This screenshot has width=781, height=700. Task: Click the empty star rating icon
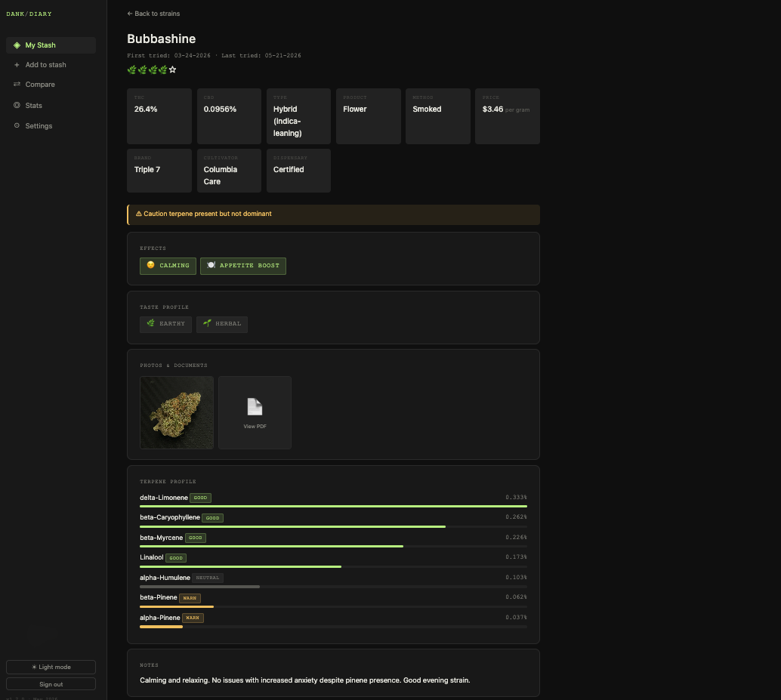pyautogui.click(x=172, y=69)
